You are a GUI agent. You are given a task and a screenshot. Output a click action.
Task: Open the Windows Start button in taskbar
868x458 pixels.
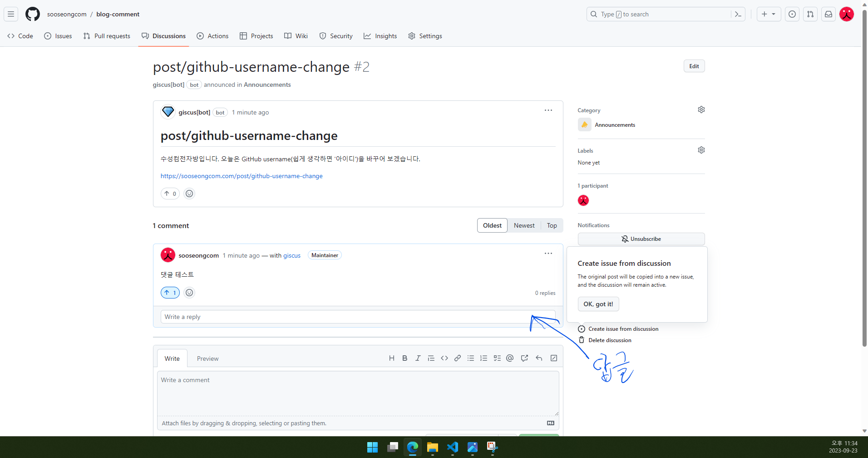372,447
